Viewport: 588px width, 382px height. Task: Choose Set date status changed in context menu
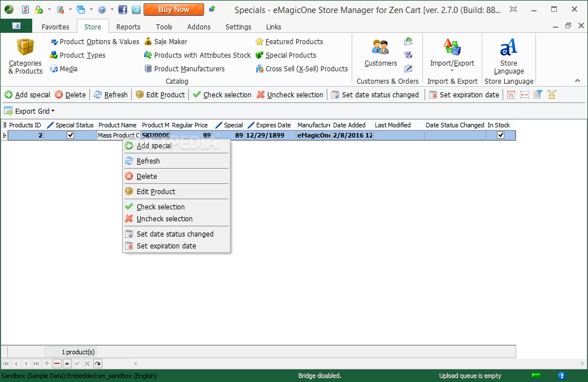(x=176, y=234)
